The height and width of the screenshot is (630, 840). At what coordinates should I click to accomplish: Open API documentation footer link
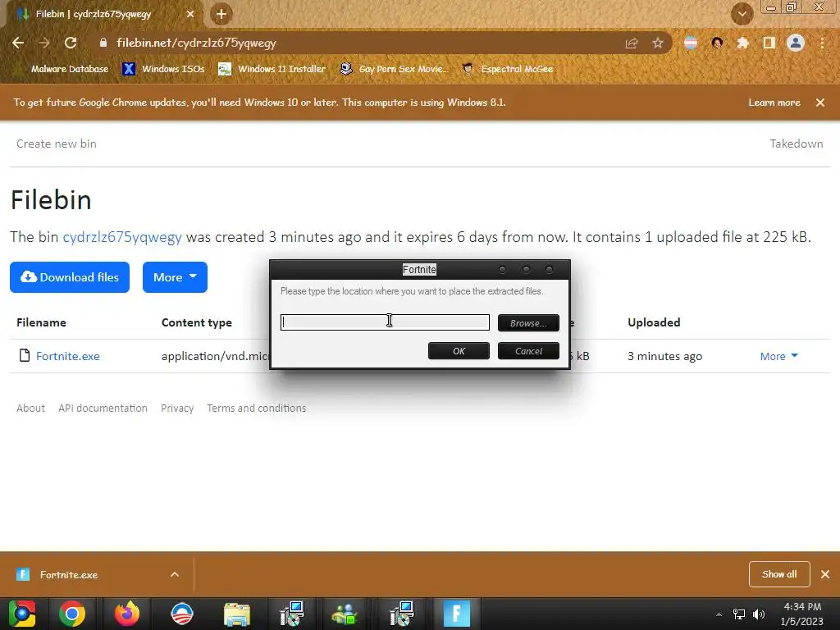(x=103, y=409)
